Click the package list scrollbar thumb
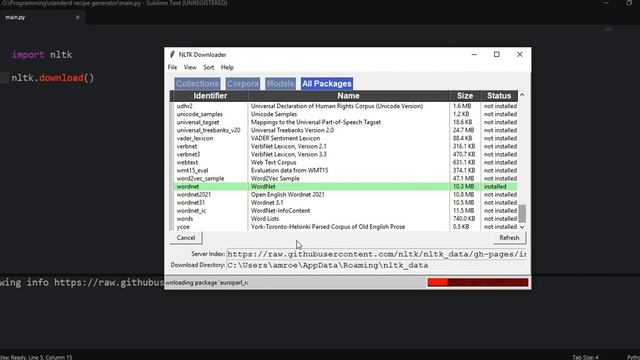Screen dimensions: 640x360 click(522, 213)
